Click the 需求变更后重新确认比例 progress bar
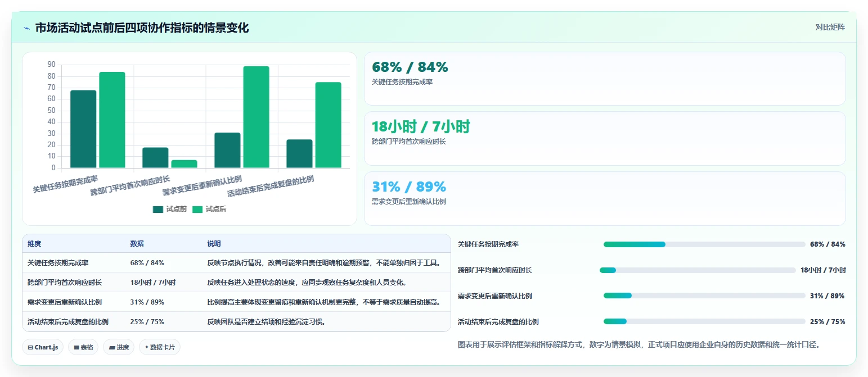Viewport: 868px width, 377px height. point(704,296)
